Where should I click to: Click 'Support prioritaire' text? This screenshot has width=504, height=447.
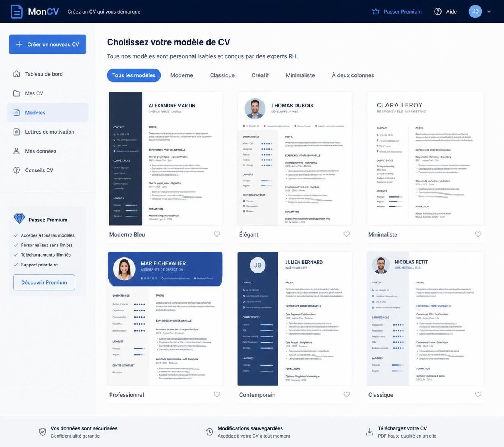click(x=39, y=265)
